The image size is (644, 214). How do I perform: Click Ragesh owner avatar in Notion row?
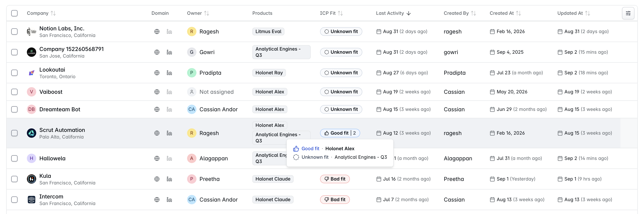(192, 32)
